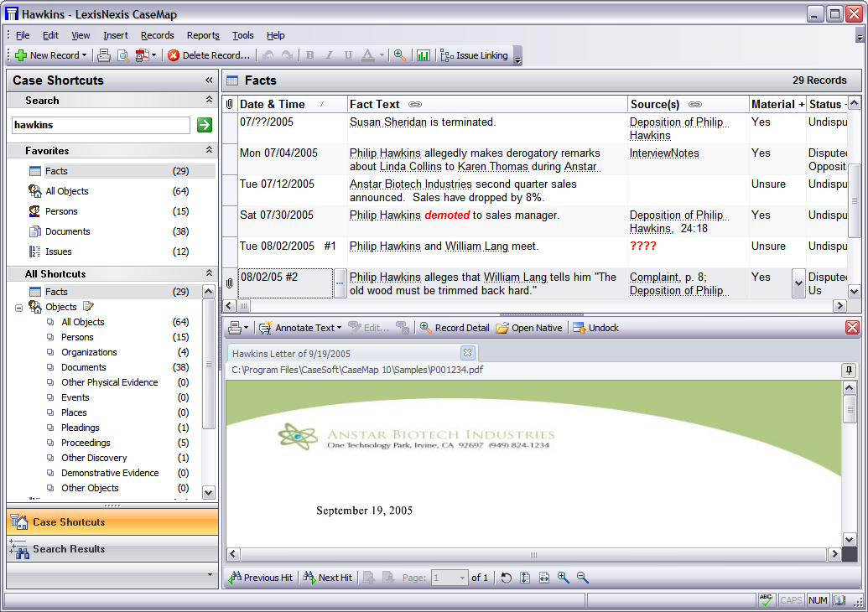
Task: Click the Delete Record button
Action: point(209,55)
